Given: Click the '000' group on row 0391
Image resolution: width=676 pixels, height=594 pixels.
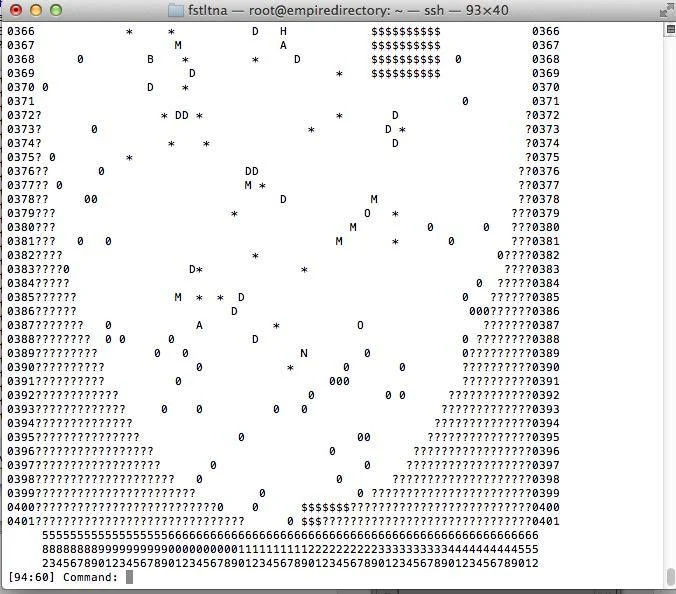Looking at the screenshot, I should (339, 381).
